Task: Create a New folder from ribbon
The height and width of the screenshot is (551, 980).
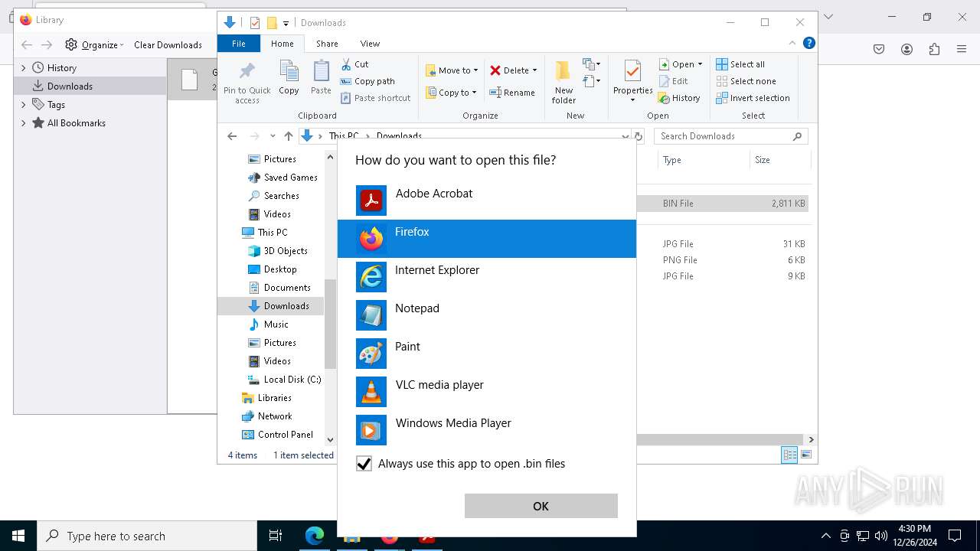Action: click(563, 83)
